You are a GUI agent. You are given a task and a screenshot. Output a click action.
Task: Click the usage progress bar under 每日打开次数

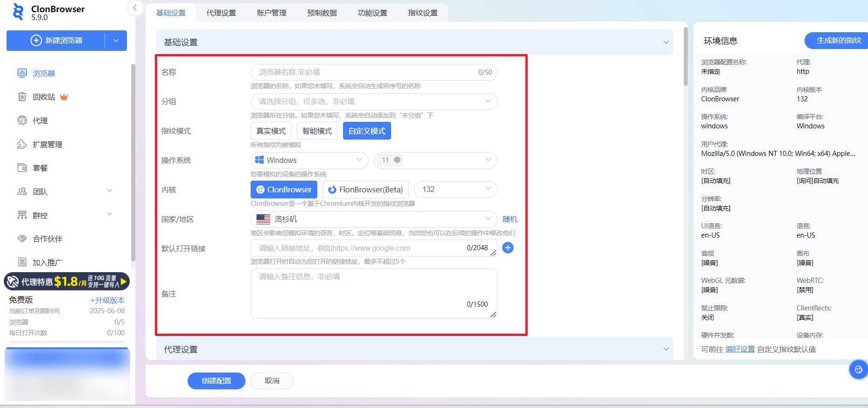[x=67, y=342]
